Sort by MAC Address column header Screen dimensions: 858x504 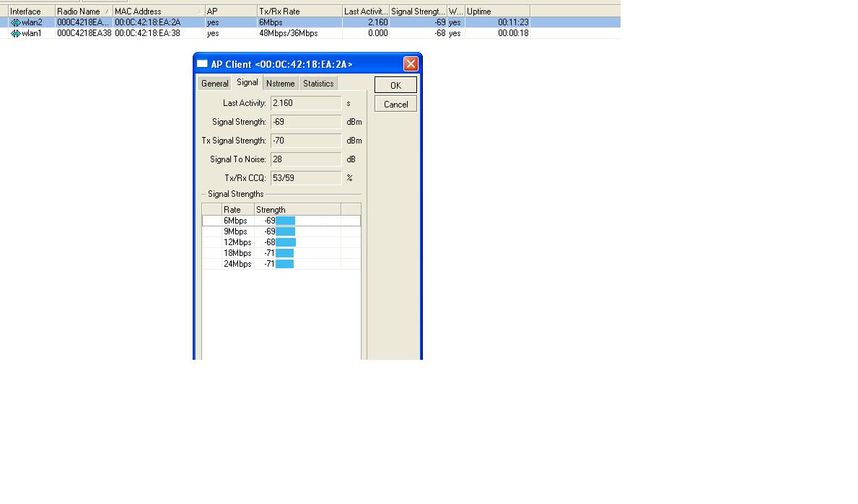pos(159,12)
